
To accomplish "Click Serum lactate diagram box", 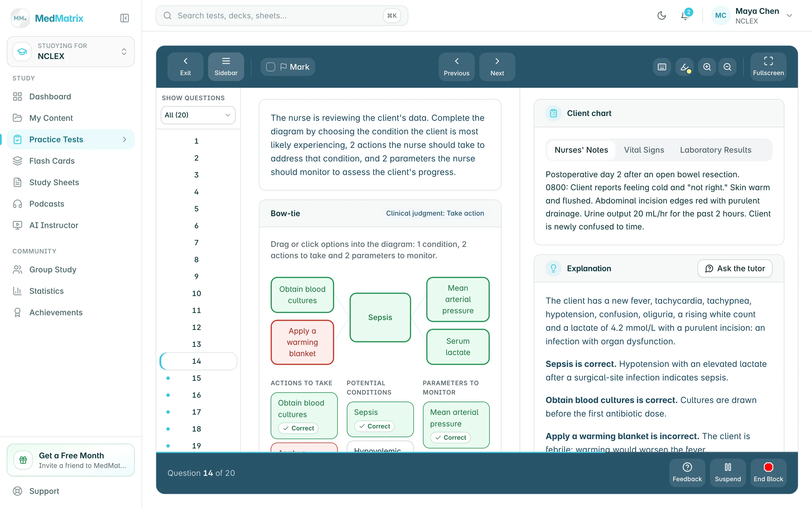I will tap(458, 347).
